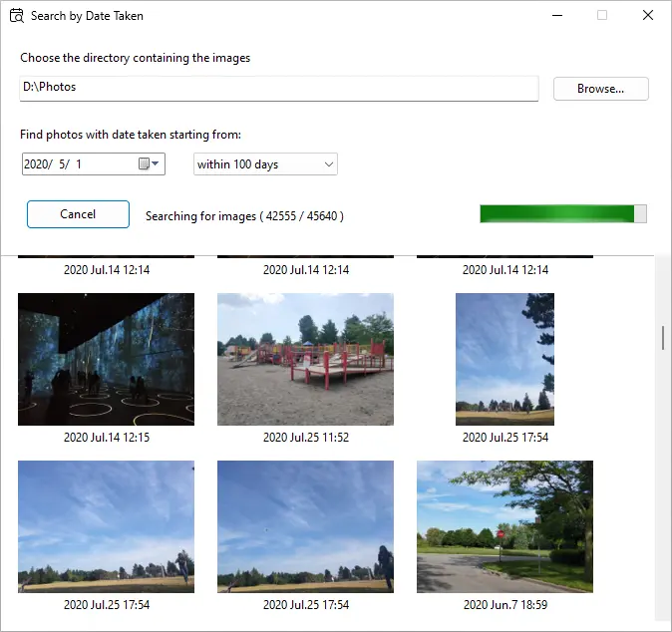This screenshot has width=672, height=632.
Task: Click the results list vertical scrollbar thumb
Action: click(663, 338)
